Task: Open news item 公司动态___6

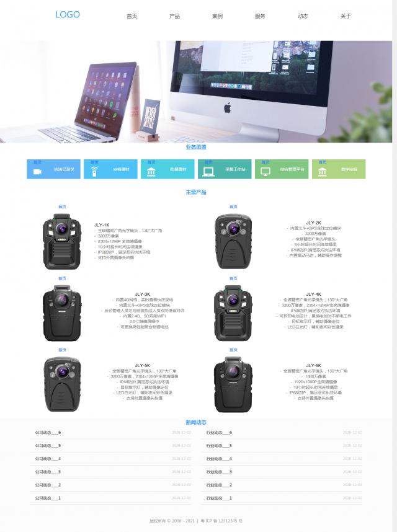Action: pos(48,433)
